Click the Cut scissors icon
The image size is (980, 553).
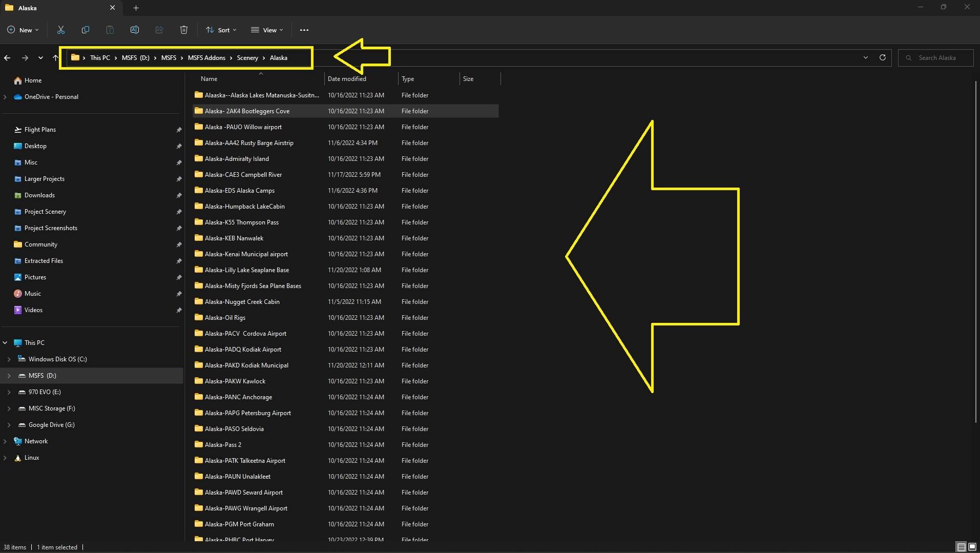[x=61, y=30]
